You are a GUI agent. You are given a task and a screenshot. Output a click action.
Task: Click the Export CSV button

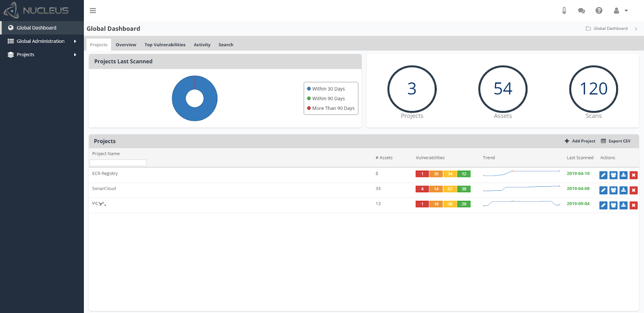click(616, 141)
